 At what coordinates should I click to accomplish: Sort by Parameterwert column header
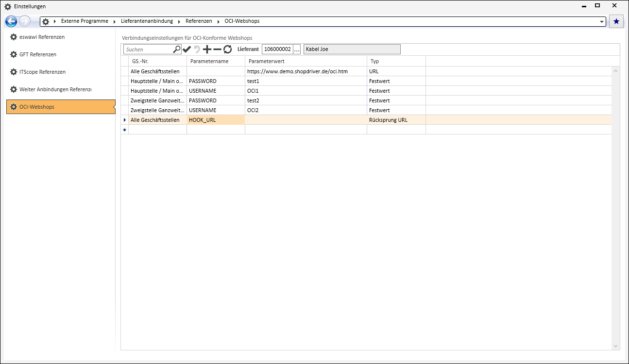(x=306, y=61)
